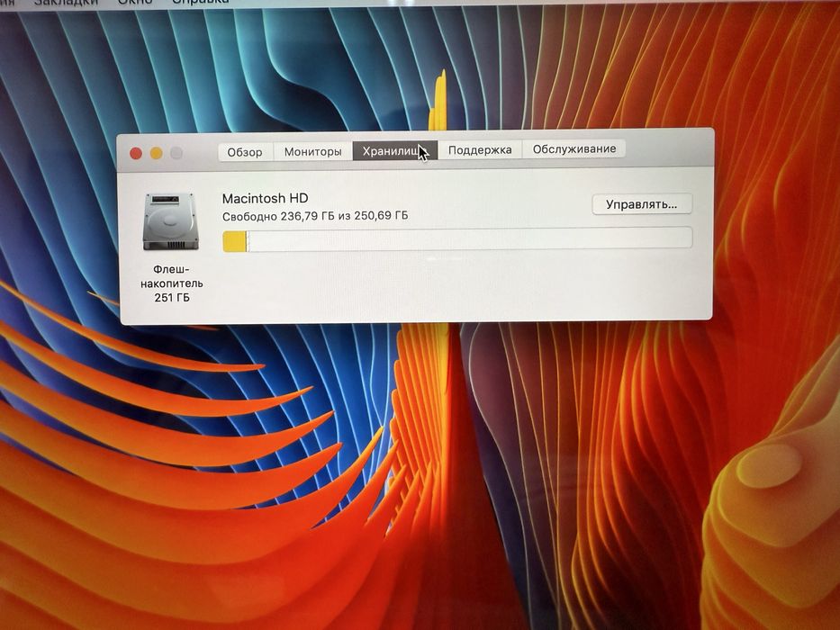The height and width of the screenshot is (630, 840).
Task: Open the Окно menu in menu bar
Action: coord(135,2)
